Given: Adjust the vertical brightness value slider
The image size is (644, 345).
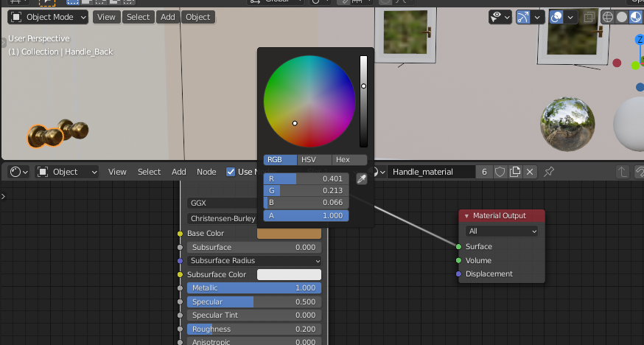Looking at the screenshot, I should pos(363,101).
